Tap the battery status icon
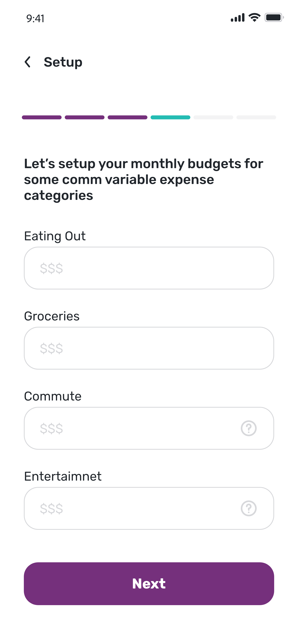 coord(274,17)
